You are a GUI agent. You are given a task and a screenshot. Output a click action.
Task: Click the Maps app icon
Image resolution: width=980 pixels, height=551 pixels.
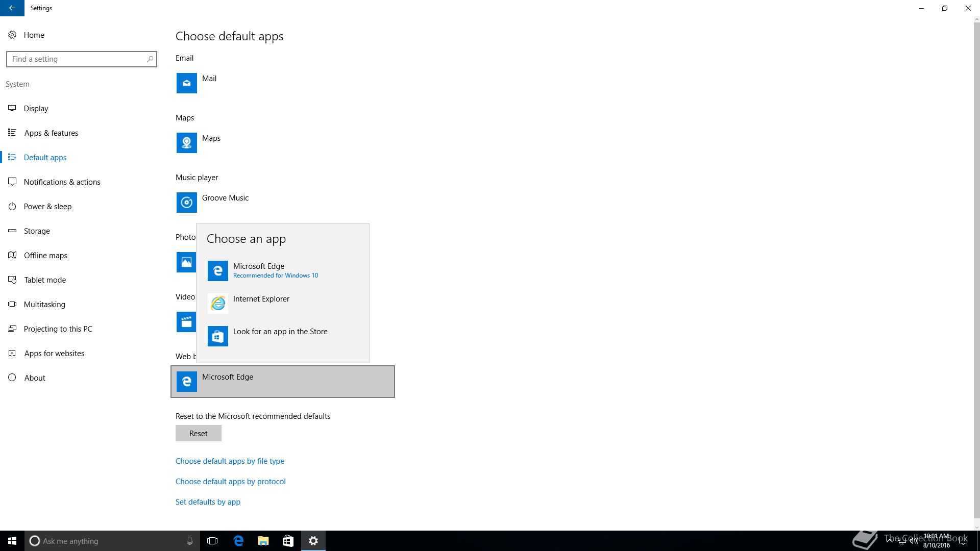point(186,143)
